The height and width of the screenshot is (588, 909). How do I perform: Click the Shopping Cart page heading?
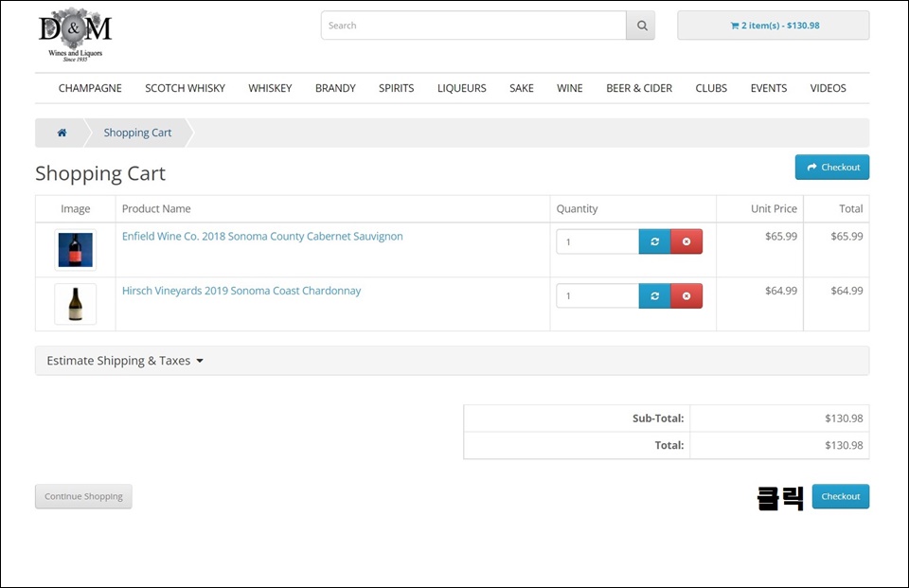tap(100, 173)
